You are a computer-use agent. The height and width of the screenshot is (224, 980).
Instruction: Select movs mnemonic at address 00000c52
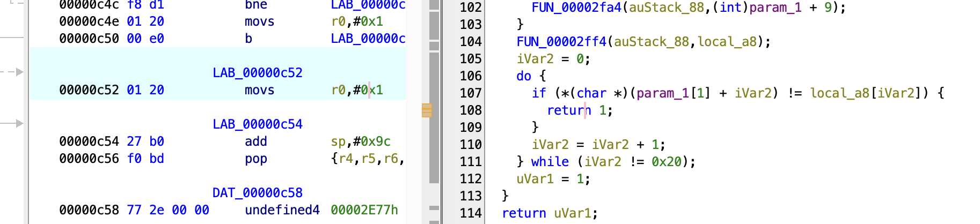tap(260, 90)
